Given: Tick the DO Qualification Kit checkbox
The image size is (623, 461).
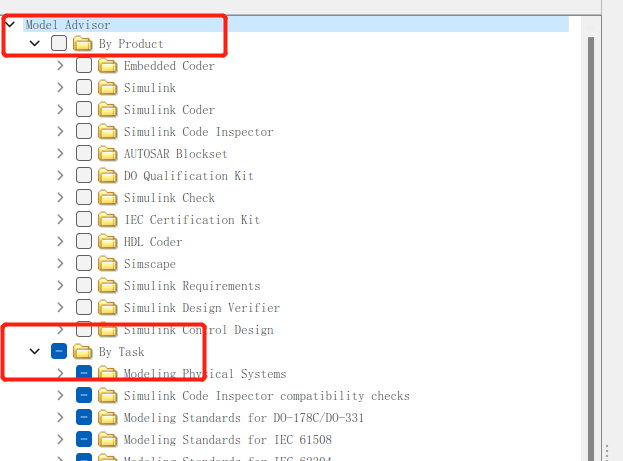Looking at the screenshot, I should click(84, 175).
